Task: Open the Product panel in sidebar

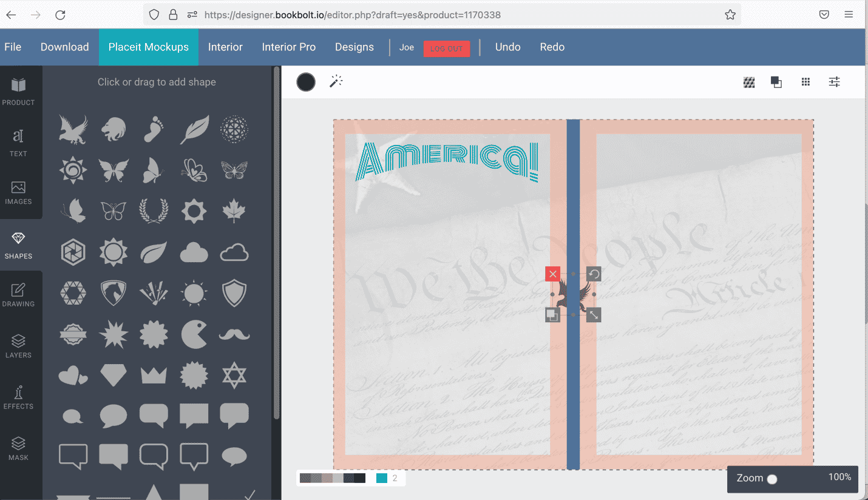Action: (18, 91)
